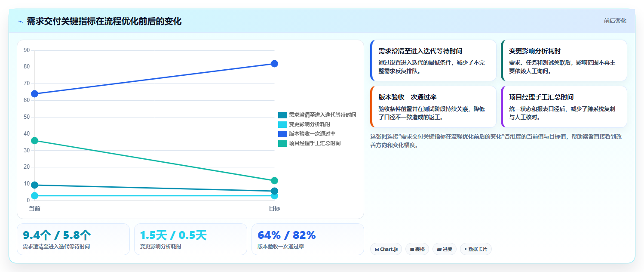This screenshot has height=272, width=644.
Task: Click the 数据卡片 tag chip
Action: coord(475,249)
